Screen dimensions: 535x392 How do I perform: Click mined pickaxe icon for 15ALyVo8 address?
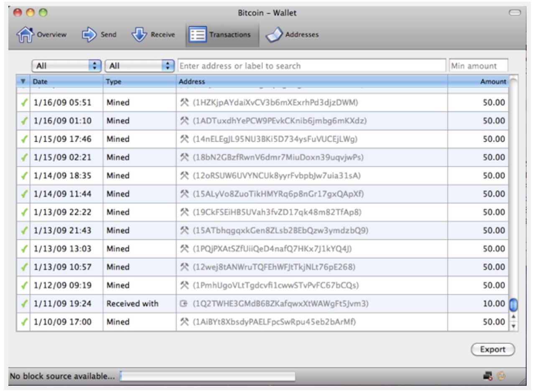pos(184,194)
